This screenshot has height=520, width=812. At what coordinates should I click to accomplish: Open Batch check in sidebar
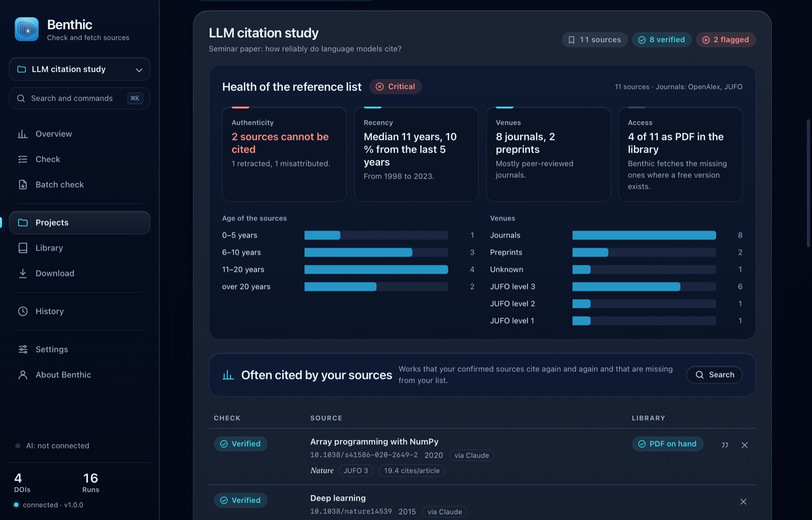[x=80, y=185]
